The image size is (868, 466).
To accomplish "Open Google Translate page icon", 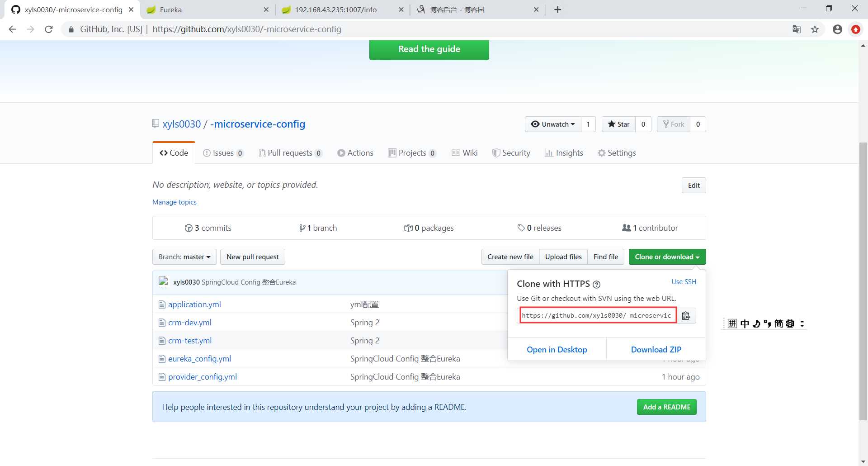I will pyautogui.click(x=797, y=29).
